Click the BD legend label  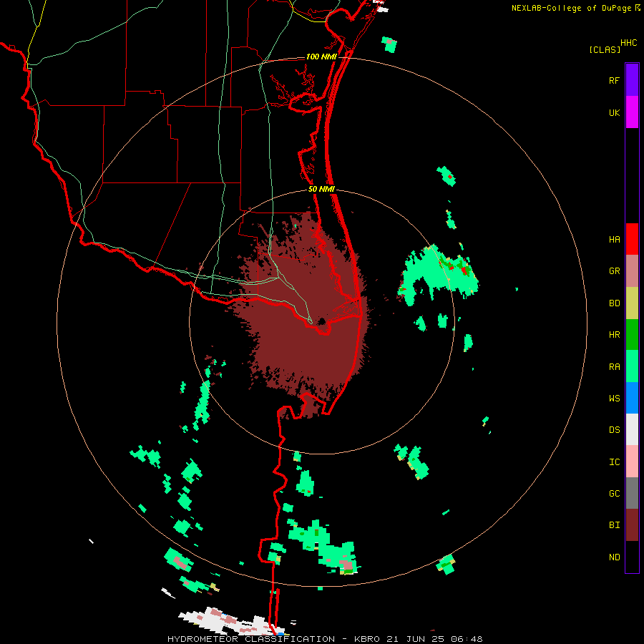pos(614,303)
